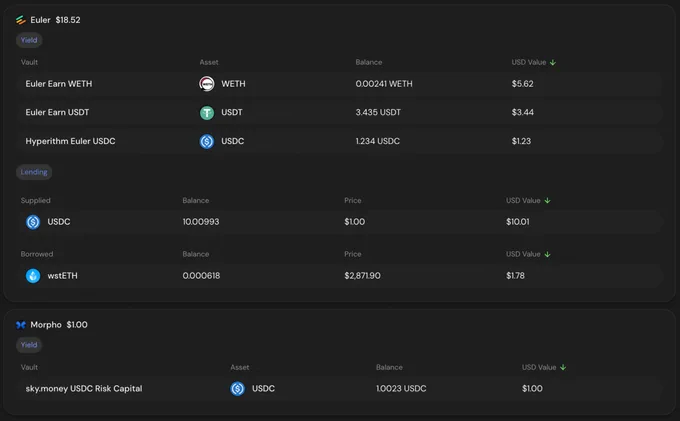Click the $3.44 USD value
This screenshot has width=680, height=421.
[523, 112]
